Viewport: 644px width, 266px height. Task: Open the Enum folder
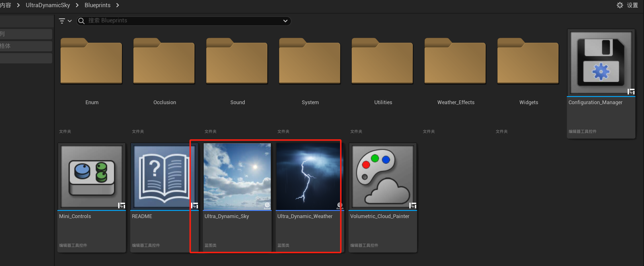[x=92, y=61]
